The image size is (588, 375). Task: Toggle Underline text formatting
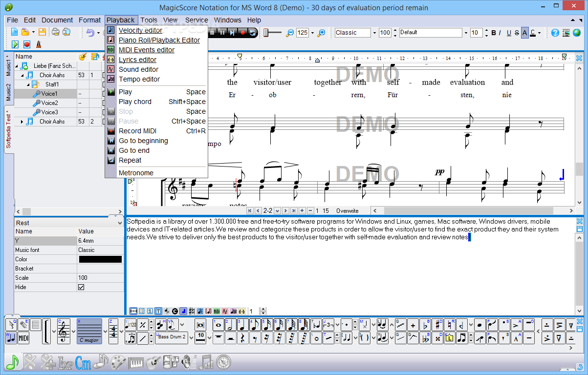(x=509, y=33)
